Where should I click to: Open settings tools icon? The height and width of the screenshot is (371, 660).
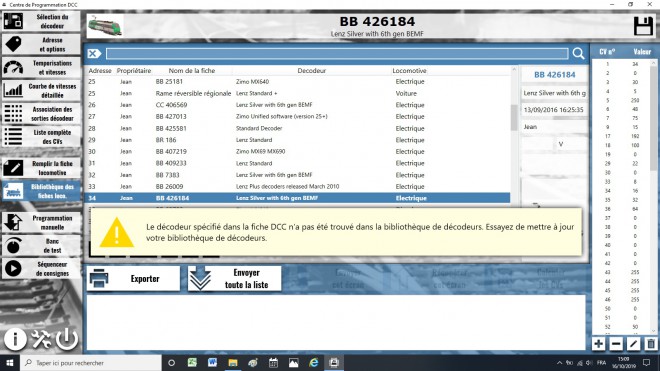(x=41, y=339)
